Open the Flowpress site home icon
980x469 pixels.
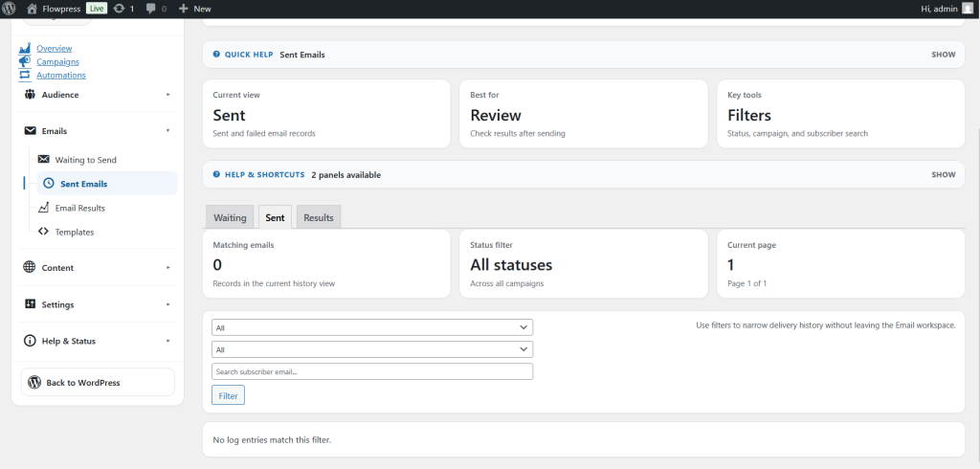[32, 9]
